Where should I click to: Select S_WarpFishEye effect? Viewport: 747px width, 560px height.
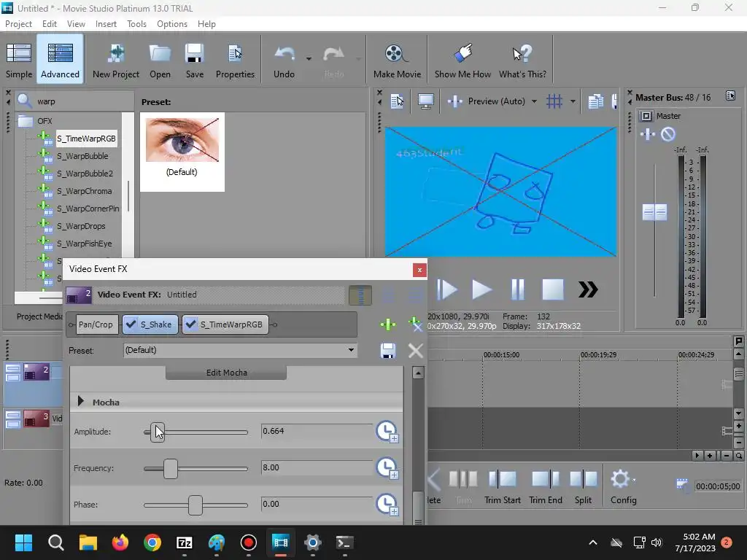(x=85, y=244)
